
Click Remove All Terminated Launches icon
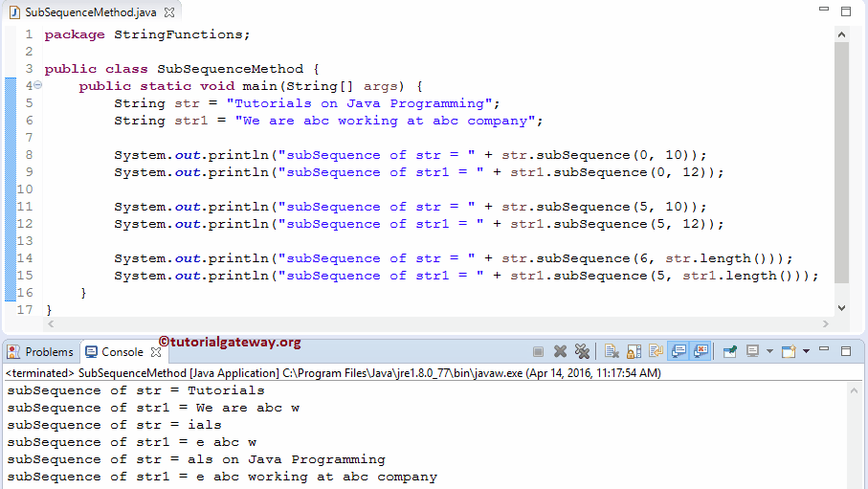pos(582,351)
